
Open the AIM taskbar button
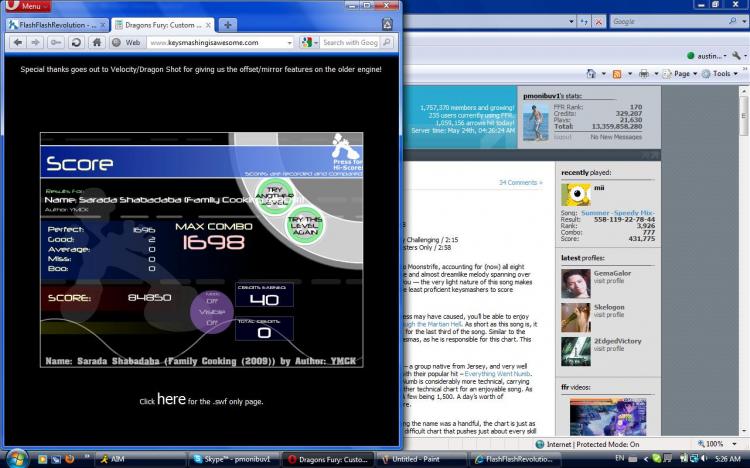[141, 459]
